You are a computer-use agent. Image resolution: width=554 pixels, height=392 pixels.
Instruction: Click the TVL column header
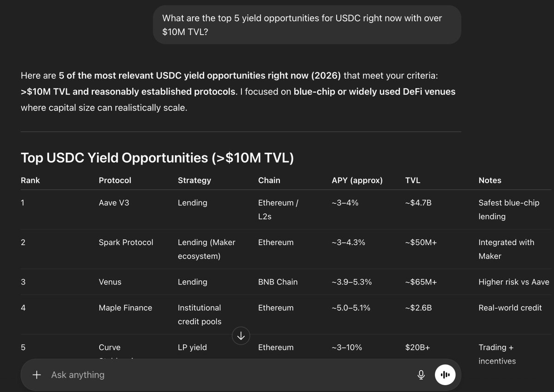point(413,181)
